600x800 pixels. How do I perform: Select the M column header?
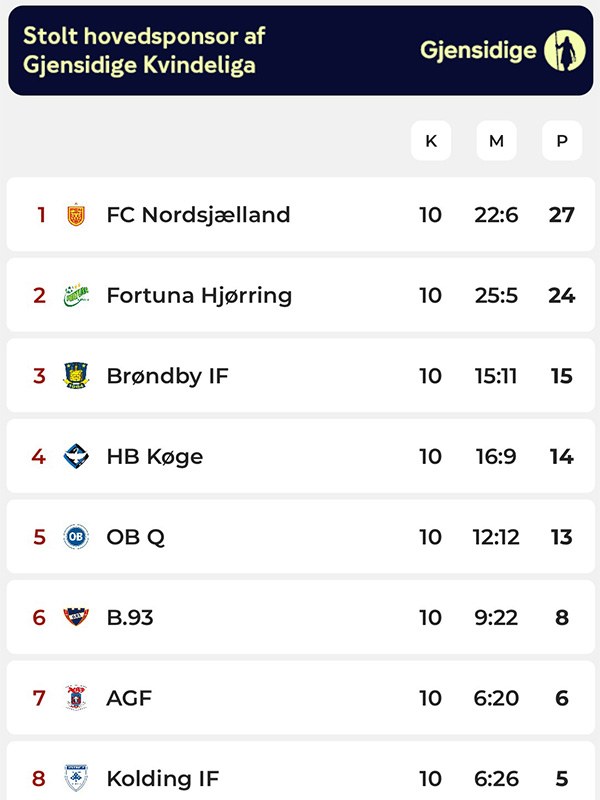click(x=496, y=141)
